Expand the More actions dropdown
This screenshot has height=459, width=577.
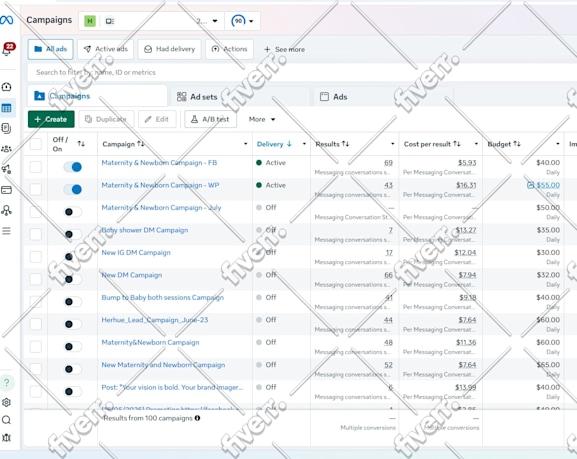tap(262, 119)
